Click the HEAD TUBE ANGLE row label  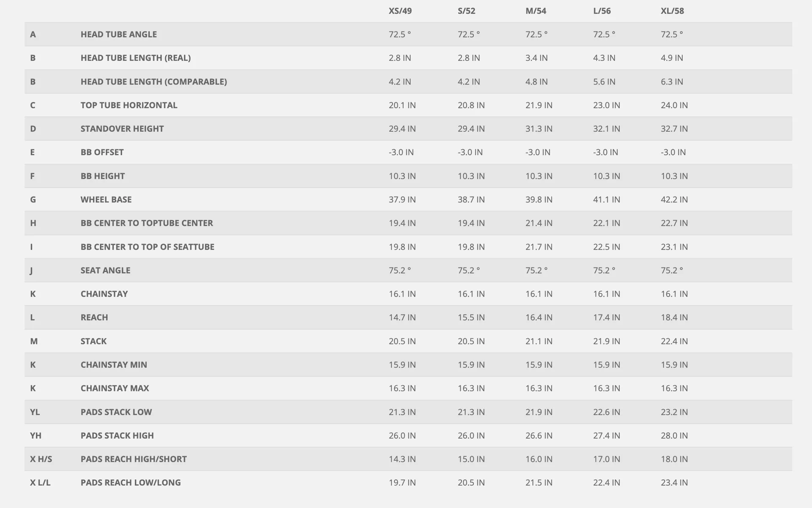(x=119, y=34)
